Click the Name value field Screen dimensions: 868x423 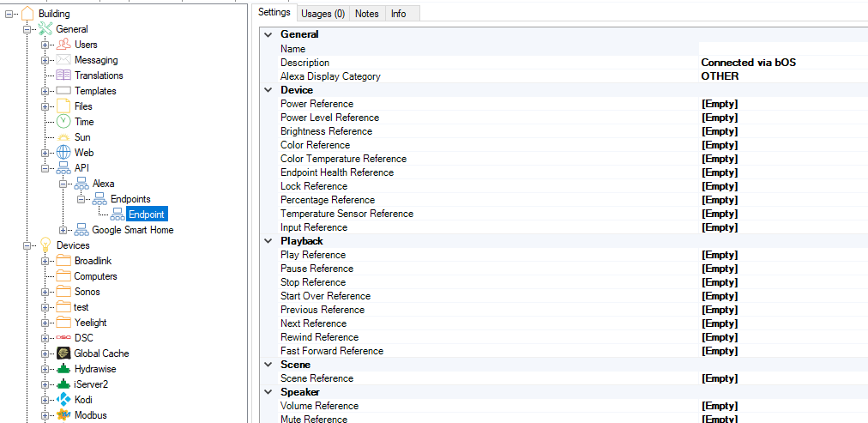pos(782,49)
